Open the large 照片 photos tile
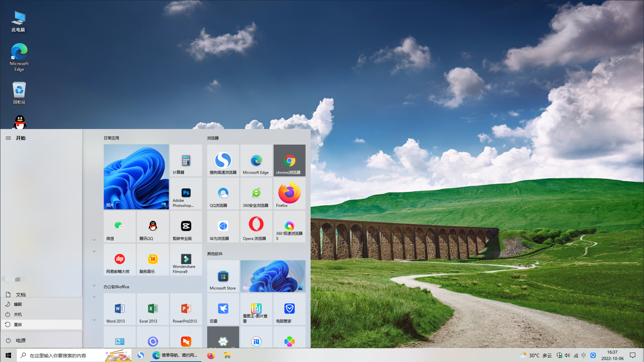The image size is (644, 362). pyautogui.click(x=136, y=177)
